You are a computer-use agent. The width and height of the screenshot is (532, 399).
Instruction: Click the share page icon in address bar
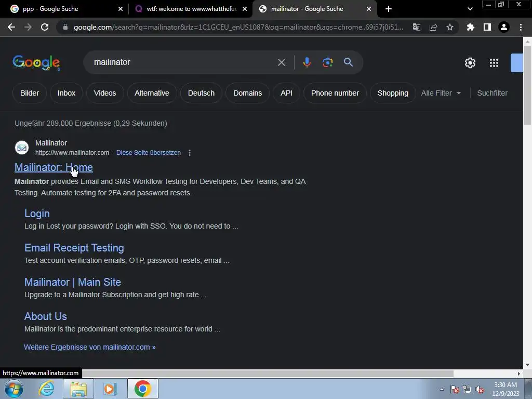click(433, 27)
